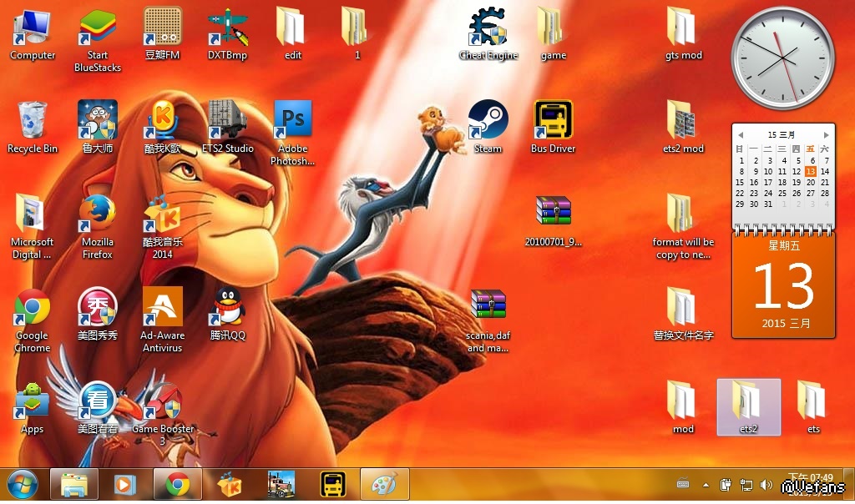Select the highlighted ets2 folder

tap(749, 407)
